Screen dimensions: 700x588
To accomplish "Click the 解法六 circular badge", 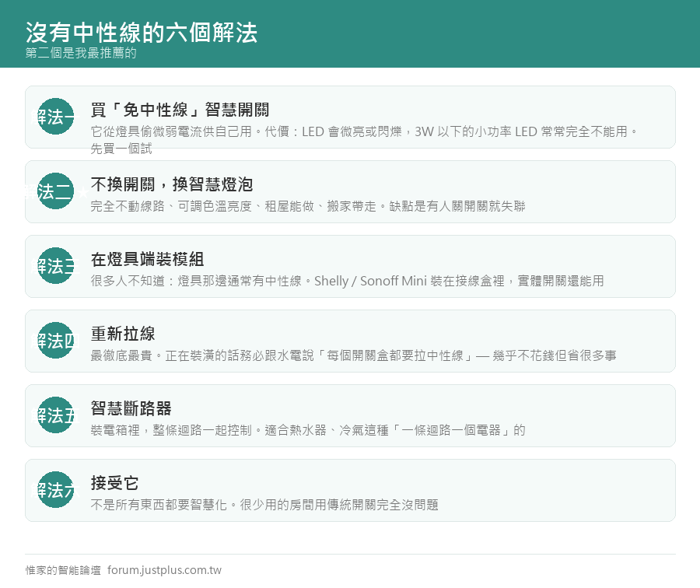I will coord(55,489).
